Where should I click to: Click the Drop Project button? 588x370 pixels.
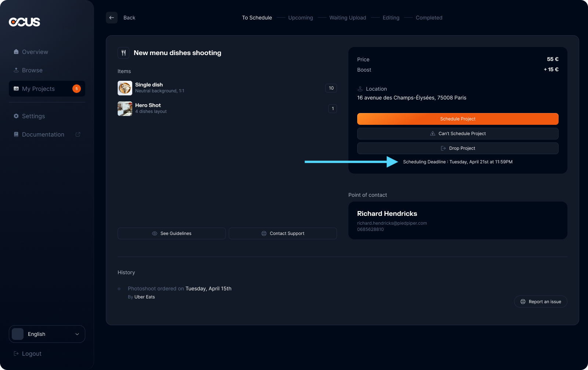(458, 148)
